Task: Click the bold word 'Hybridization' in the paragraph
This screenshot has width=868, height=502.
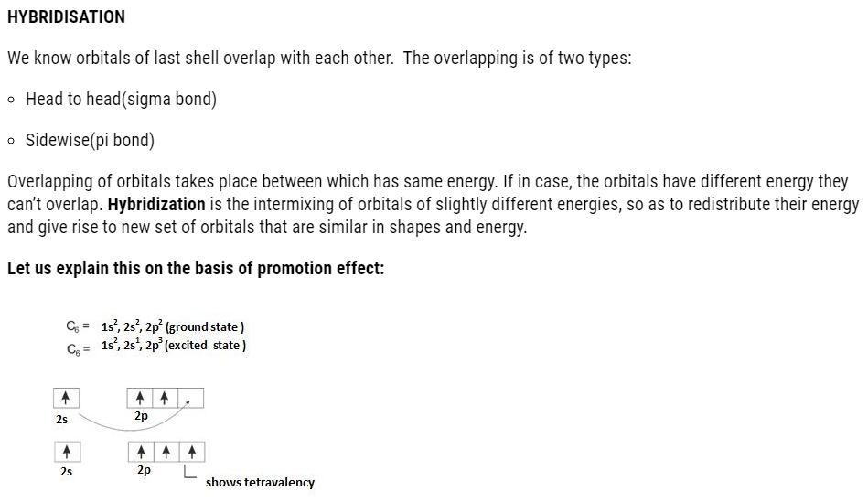Action: click(156, 204)
